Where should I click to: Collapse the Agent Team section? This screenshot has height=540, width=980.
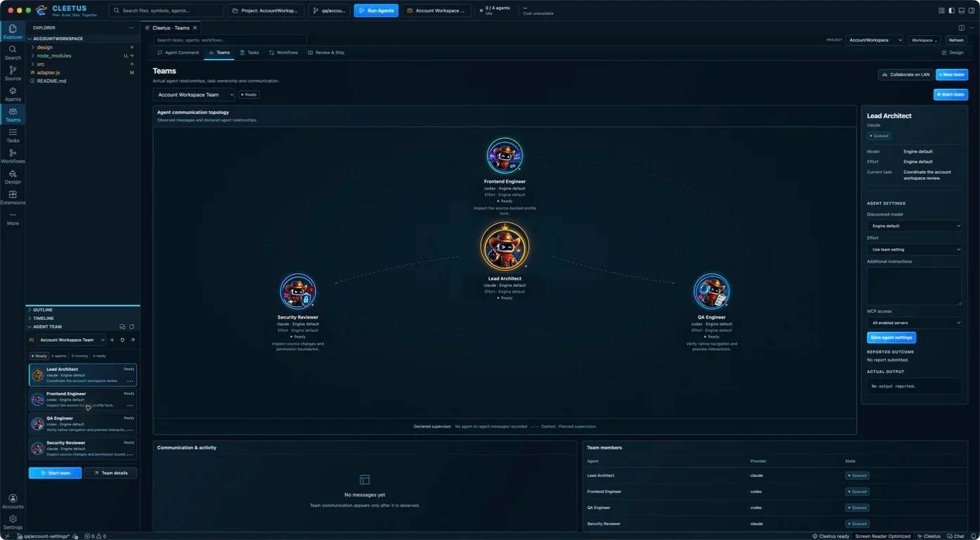47,327
